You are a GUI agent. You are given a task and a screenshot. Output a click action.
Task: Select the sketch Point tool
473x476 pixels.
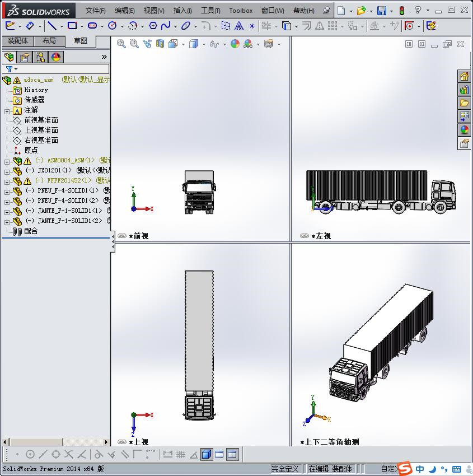tap(252, 26)
